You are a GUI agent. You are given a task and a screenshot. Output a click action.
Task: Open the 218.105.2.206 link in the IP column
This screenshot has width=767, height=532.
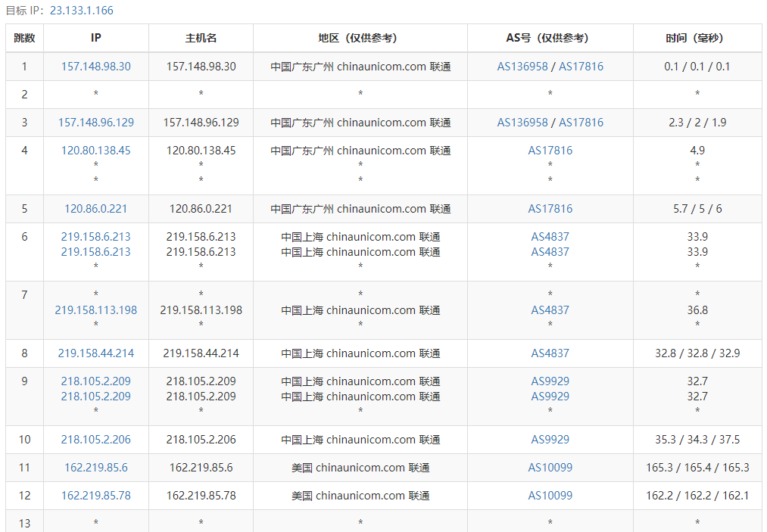[x=96, y=440]
